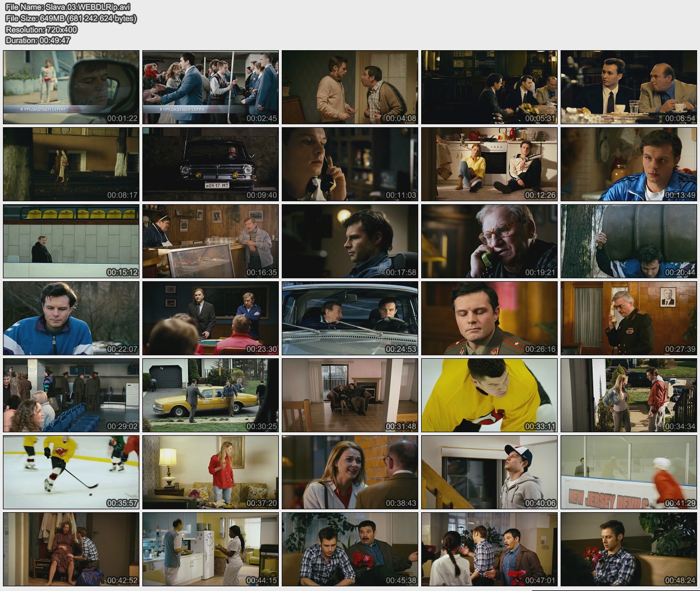Open the woman in red shirt thumbnail 00:37:20
This screenshot has width=700, height=591.
click(x=211, y=472)
